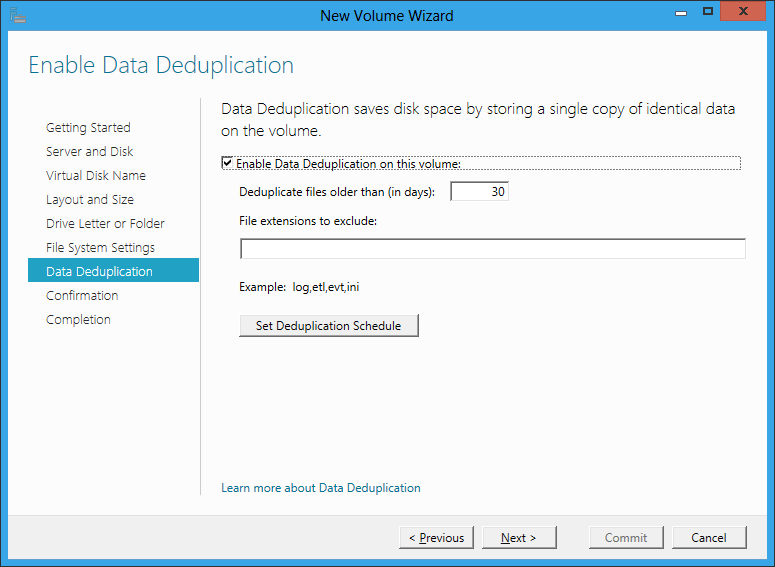The width and height of the screenshot is (775, 567).
Task: Click the wizard app icon in title bar
Action: click(x=18, y=15)
